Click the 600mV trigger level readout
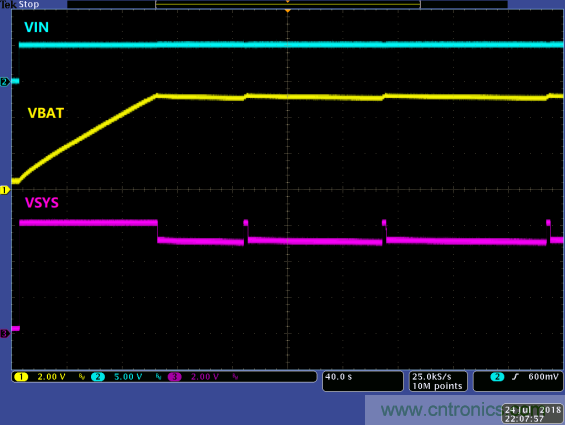 point(543,377)
